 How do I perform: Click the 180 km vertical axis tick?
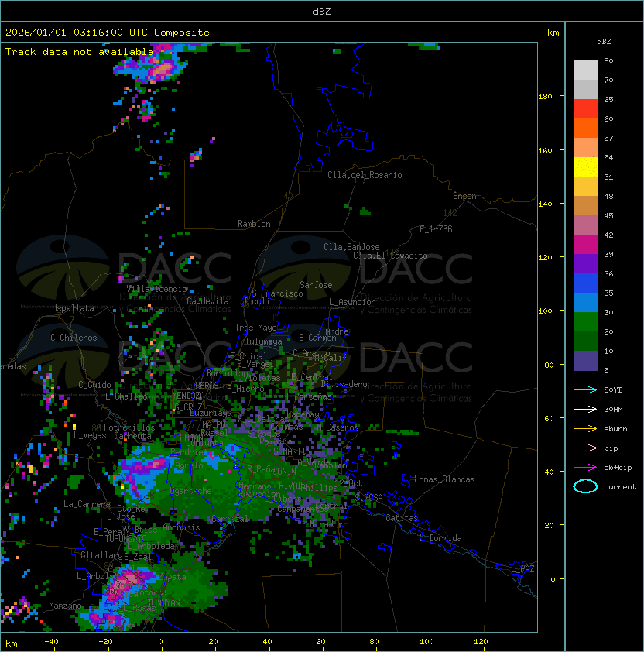(545, 97)
